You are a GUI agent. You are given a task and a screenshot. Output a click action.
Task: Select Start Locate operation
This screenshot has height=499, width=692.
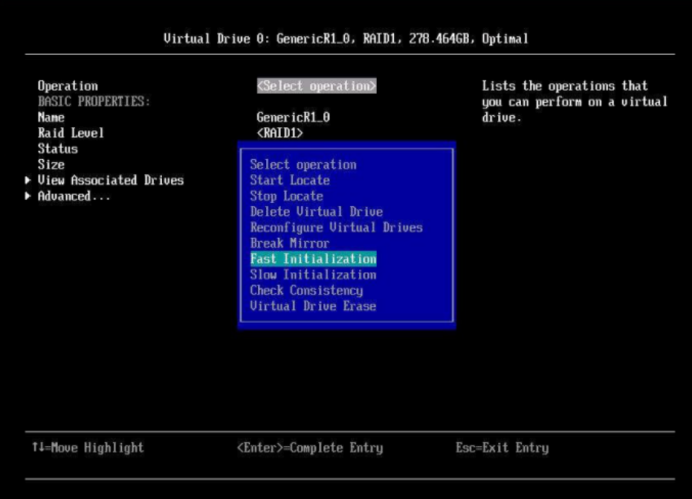tap(289, 181)
